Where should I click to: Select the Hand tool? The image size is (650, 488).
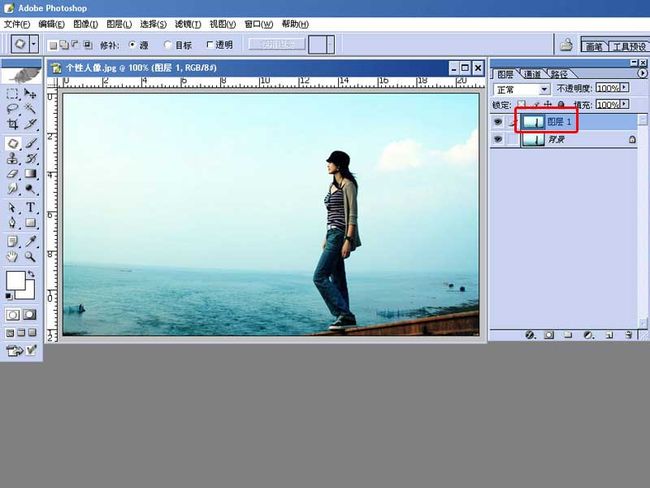point(12,257)
